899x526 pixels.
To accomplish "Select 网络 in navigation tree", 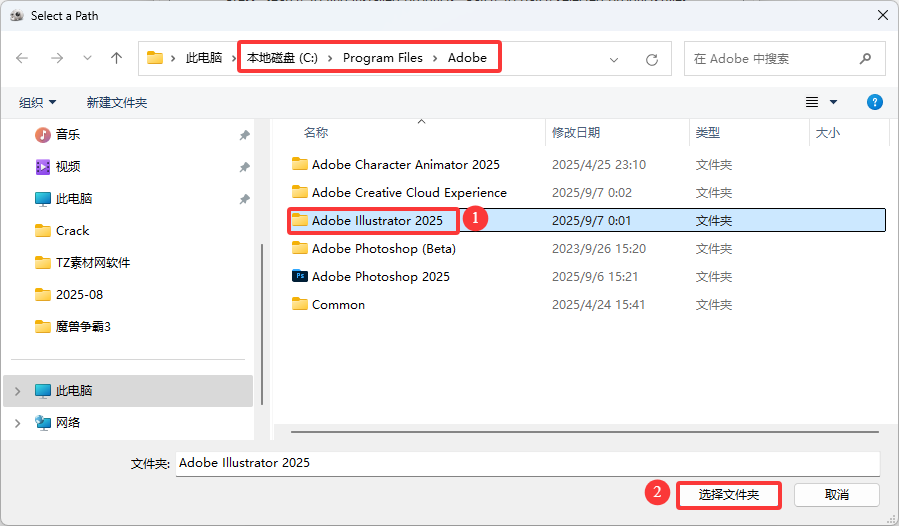I will 68,423.
